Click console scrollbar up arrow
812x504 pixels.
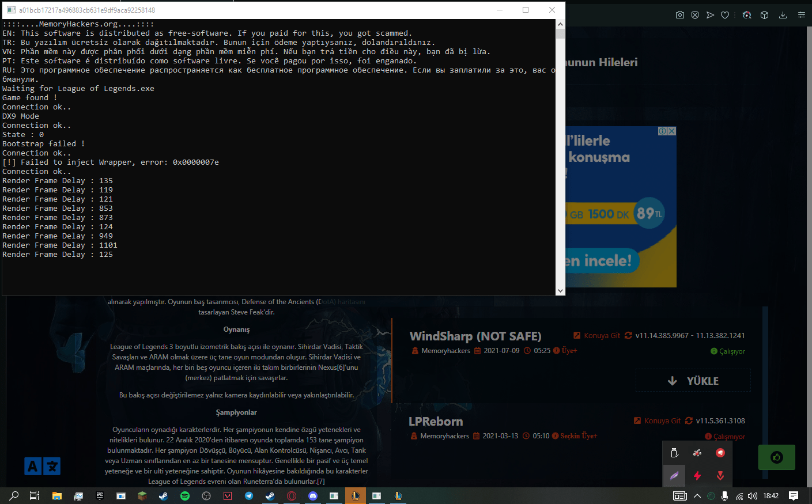click(560, 24)
